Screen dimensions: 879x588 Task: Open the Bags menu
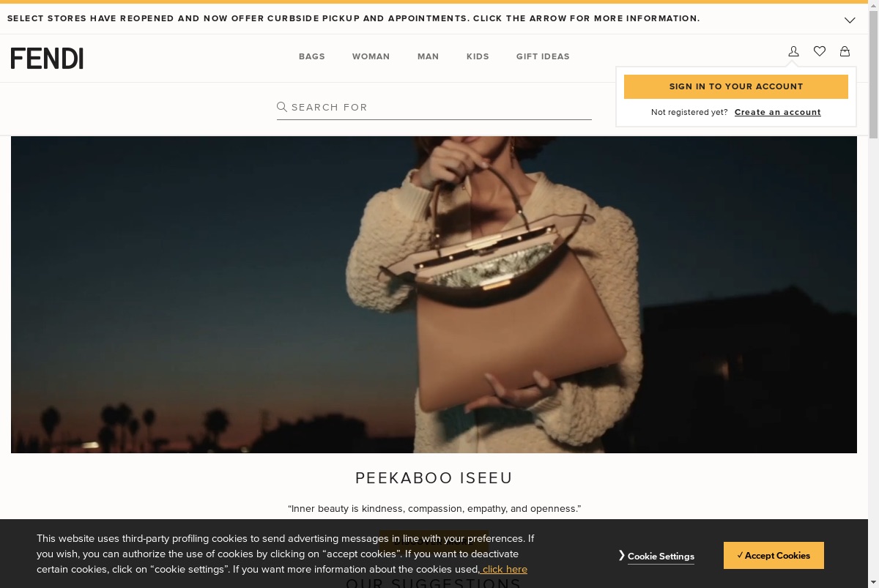[312, 56]
